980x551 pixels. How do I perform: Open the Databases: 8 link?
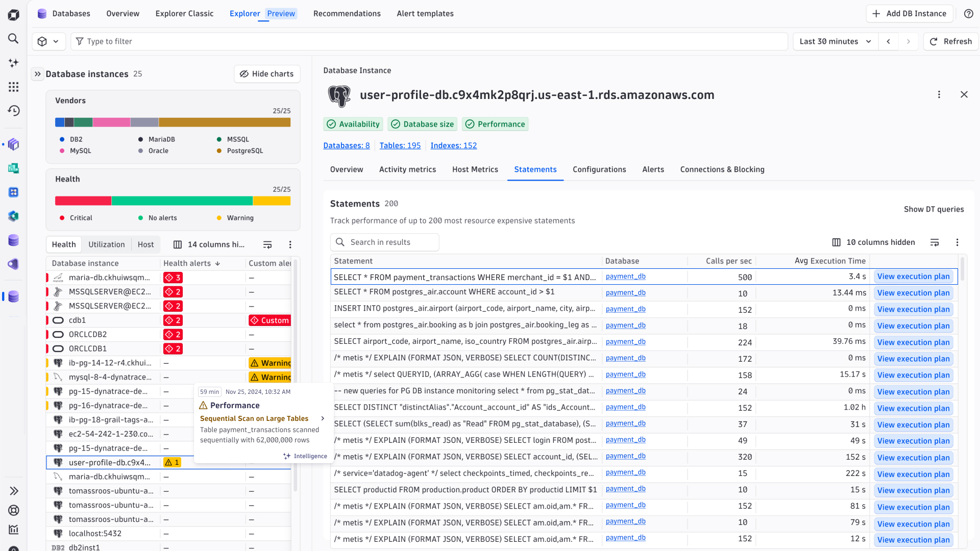click(x=347, y=145)
